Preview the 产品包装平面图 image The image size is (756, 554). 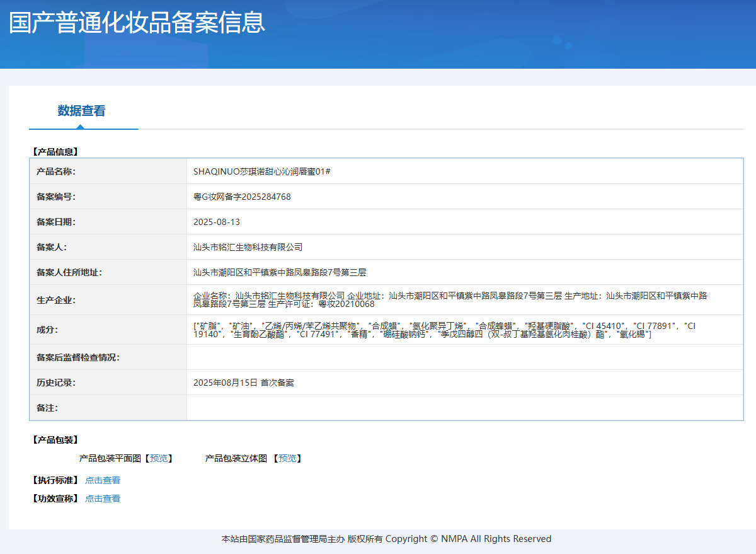(x=159, y=458)
